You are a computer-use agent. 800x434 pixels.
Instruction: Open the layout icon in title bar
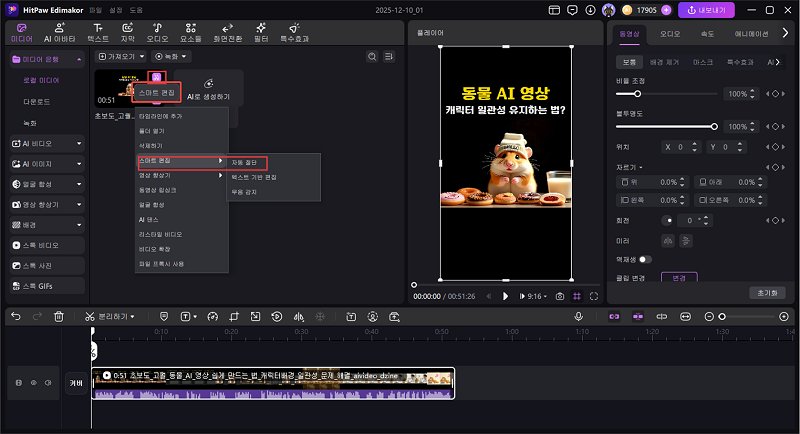(554, 10)
